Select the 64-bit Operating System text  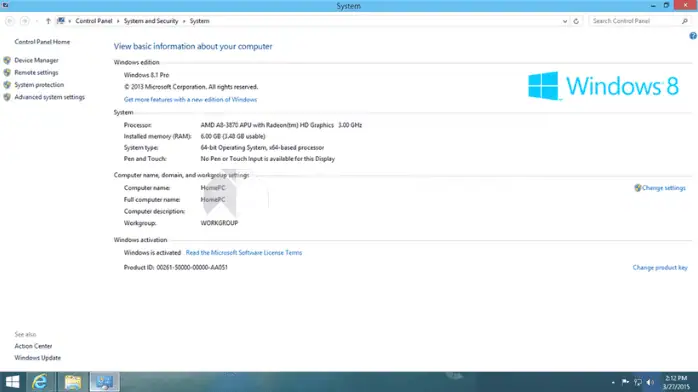click(262, 147)
